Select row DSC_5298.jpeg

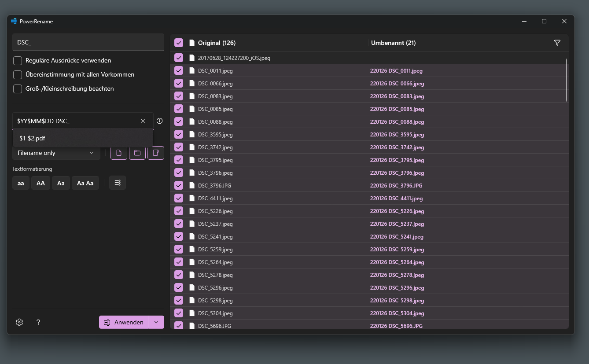click(369, 300)
